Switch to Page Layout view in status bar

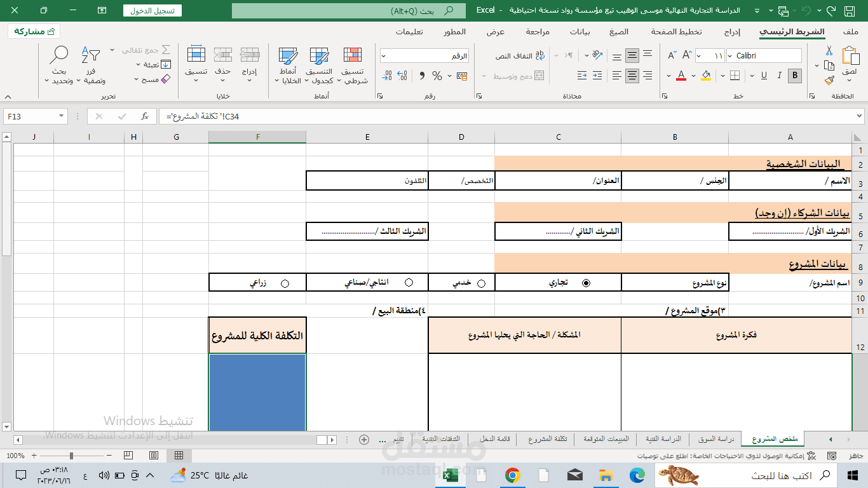coord(154,456)
